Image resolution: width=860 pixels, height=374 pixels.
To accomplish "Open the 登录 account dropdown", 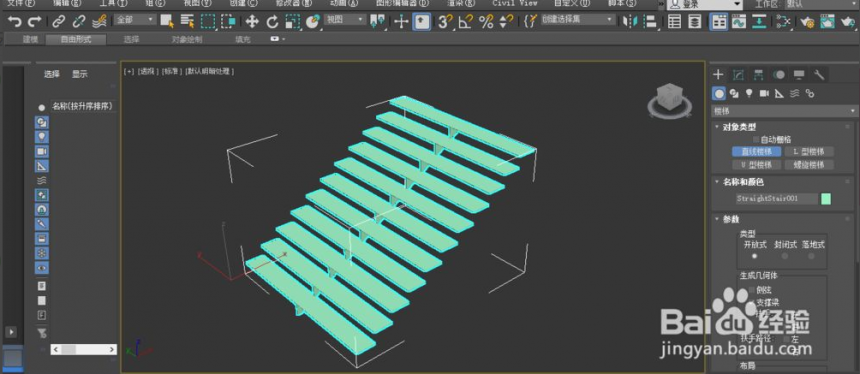I will pos(705,4).
